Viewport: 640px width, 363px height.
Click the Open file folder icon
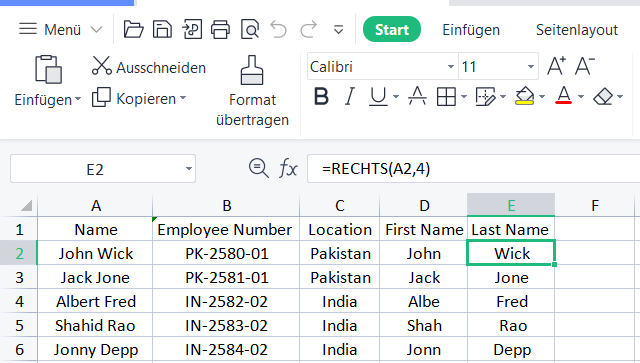coord(133,29)
